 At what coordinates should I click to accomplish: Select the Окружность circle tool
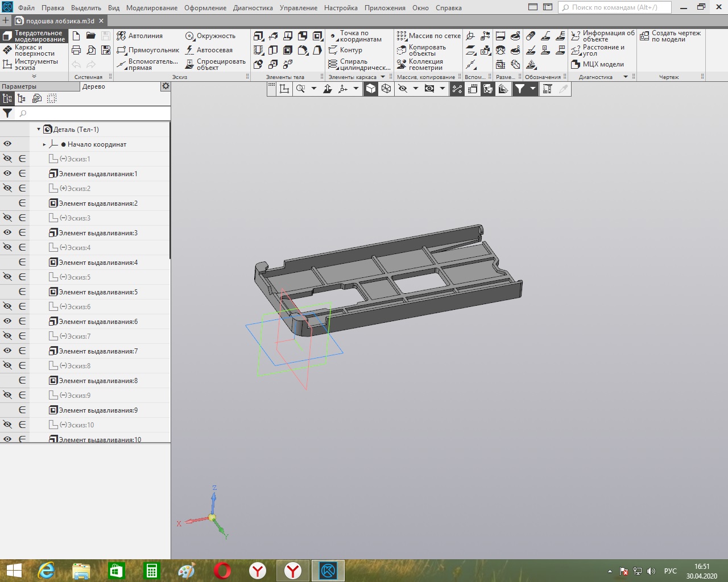click(210, 36)
